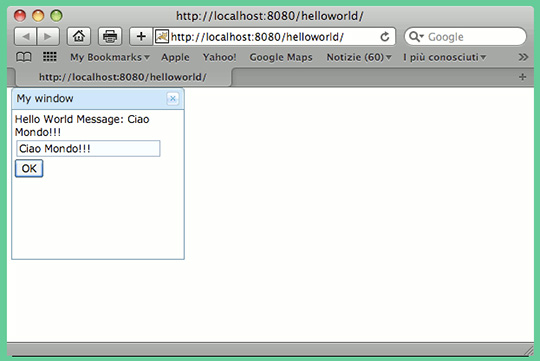Open a new tab with the tab bar plus
This screenshot has width=540, height=361.
pos(522,77)
